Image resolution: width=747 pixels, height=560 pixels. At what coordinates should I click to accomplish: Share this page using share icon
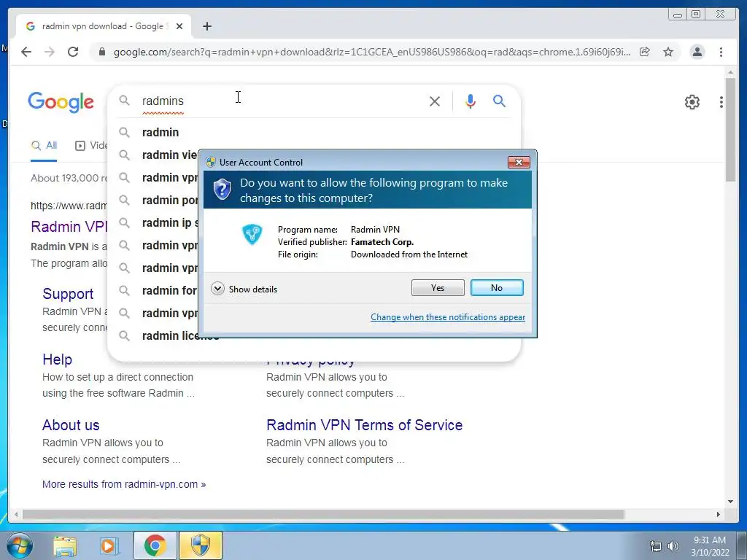tap(645, 52)
